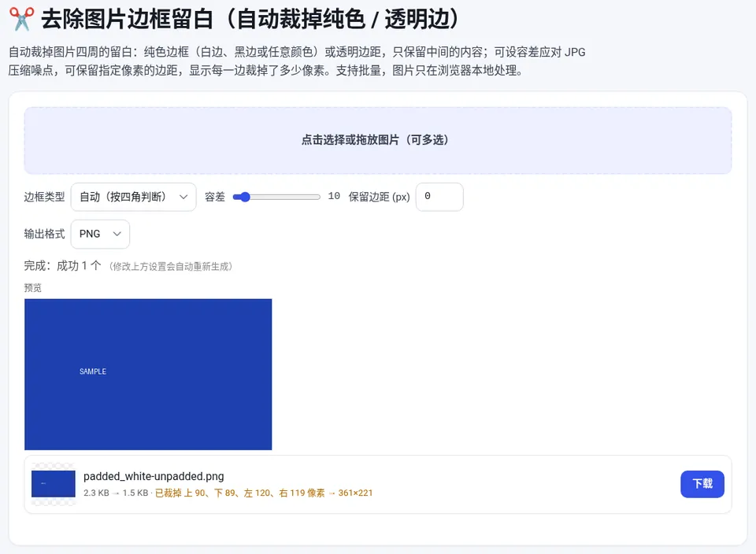Viewport: 756px width, 554px height.
Task: Click the 容差 tolerance slider handle
Action: coord(245,197)
